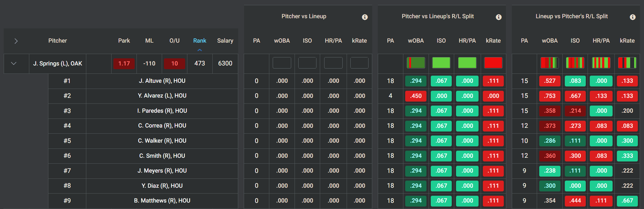The width and height of the screenshot is (644, 209).
Task: Click Y. Alvarez's red .450 wOBA cell
Action: pyautogui.click(x=416, y=96)
